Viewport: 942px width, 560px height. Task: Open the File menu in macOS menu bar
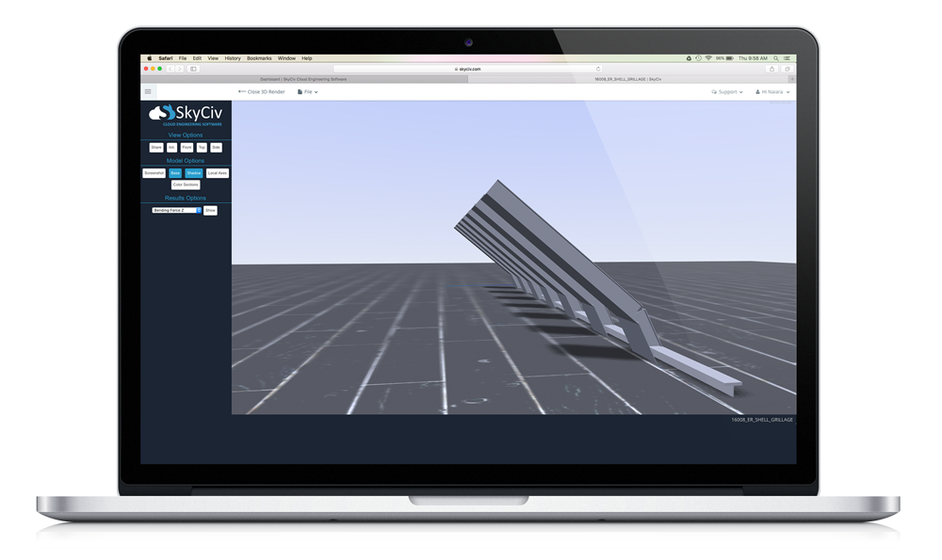click(x=183, y=58)
